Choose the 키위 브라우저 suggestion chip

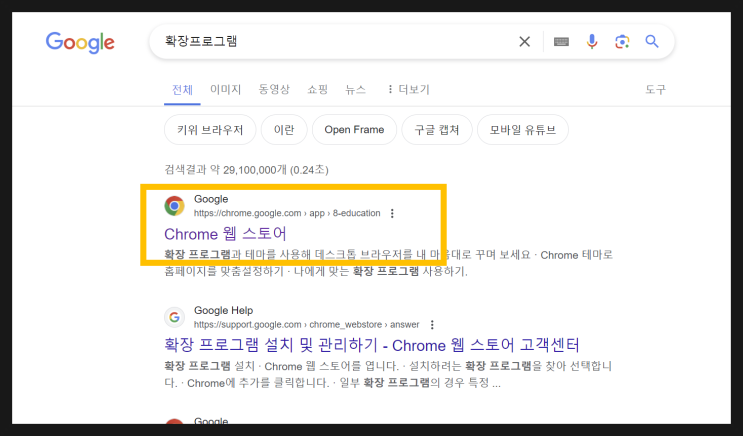[210, 130]
